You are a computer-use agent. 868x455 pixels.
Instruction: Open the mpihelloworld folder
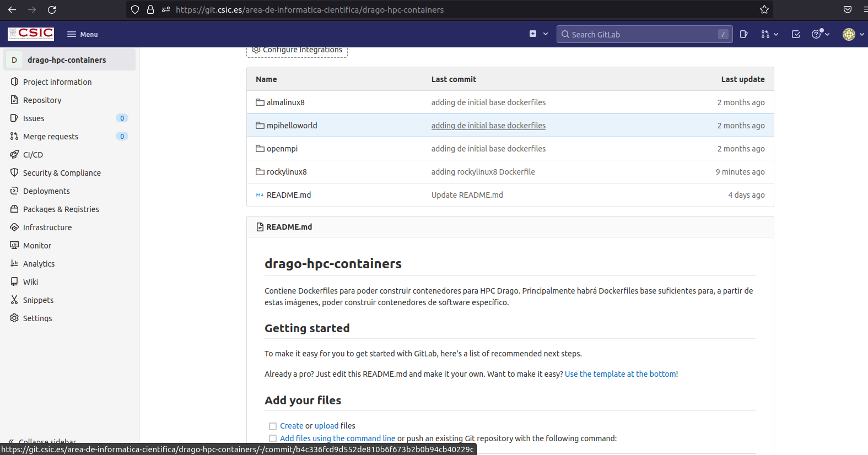pos(292,125)
